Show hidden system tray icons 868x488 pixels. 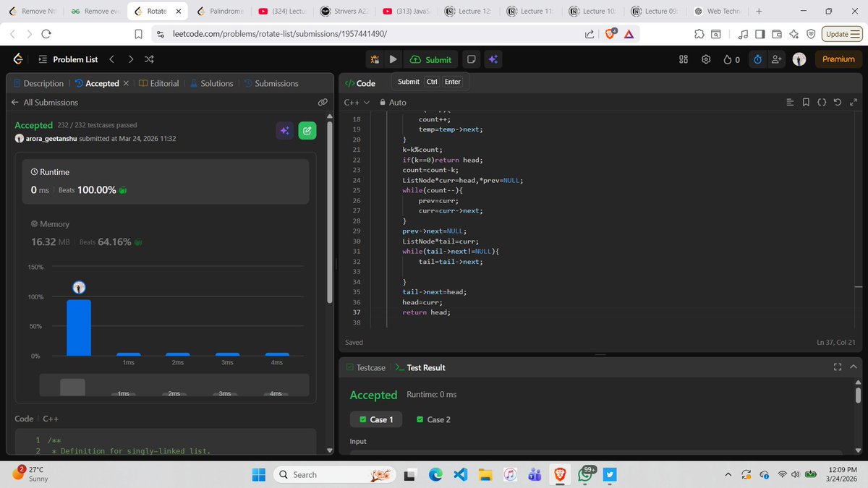point(728,474)
